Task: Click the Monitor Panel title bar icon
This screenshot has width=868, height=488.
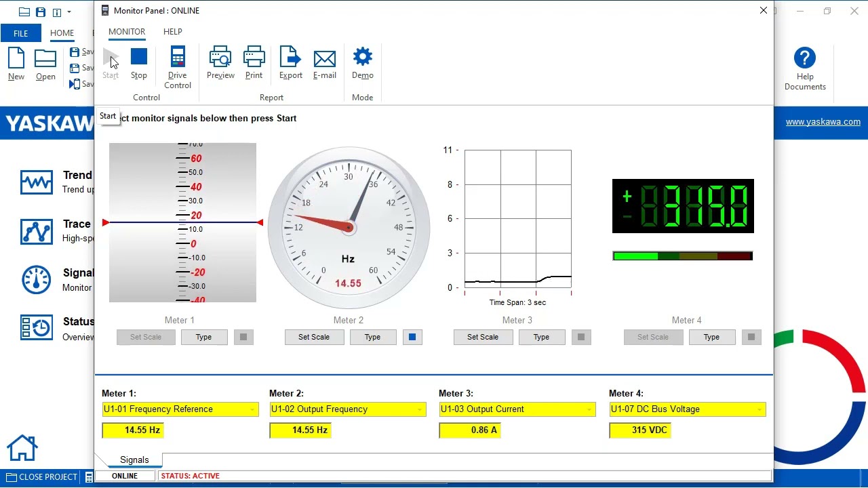Action: 104,10
